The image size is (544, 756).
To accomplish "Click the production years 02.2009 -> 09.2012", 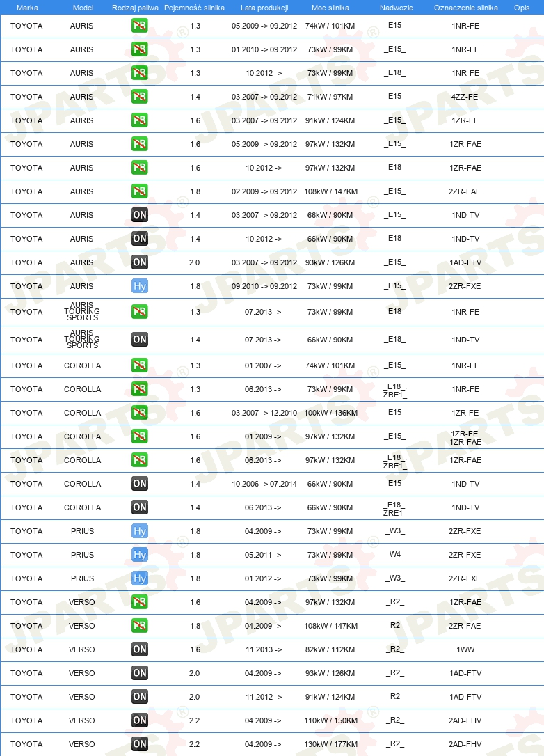I will [x=264, y=191].
